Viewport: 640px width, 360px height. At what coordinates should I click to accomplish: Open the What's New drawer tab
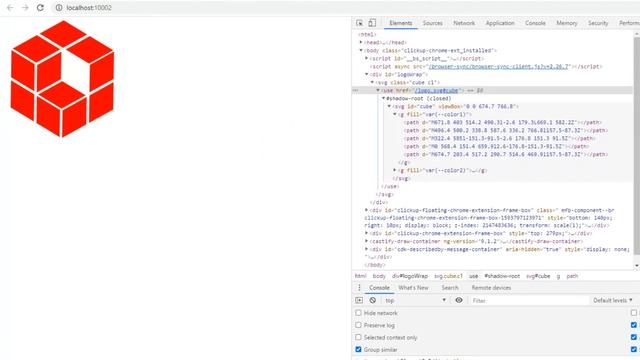click(x=413, y=288)
